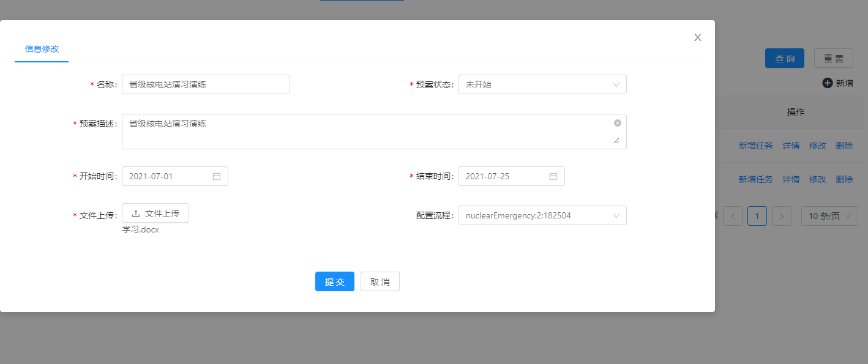Click the previous page arrow
This screenshot has width=868, height=364.
(733, 216)
